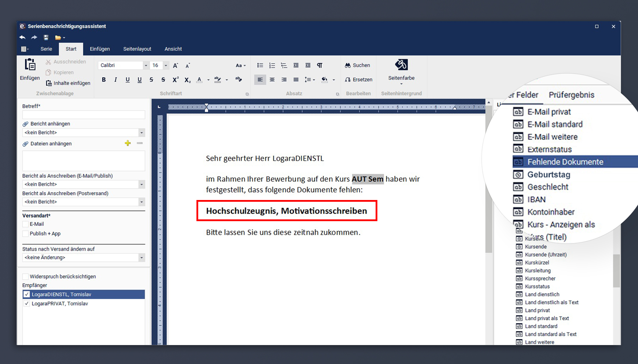The width and height of the screenshot is (638, 364).
Task: Decrease font size with the shrink font icon
Action: coord(188,66)
